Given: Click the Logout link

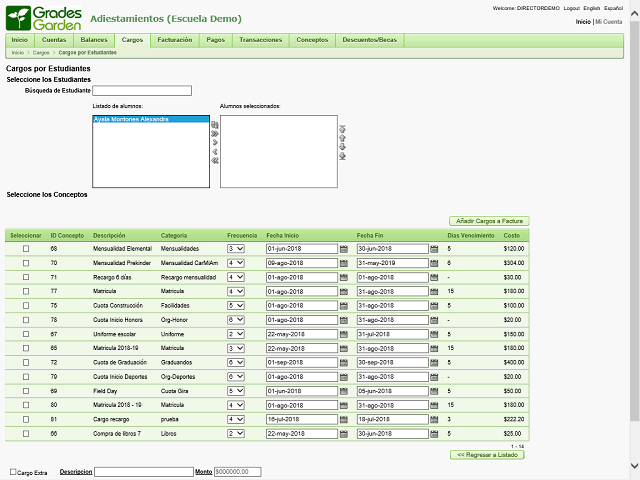Looking at the screenshot, I should pyautogui.click(x=571, y=8).
